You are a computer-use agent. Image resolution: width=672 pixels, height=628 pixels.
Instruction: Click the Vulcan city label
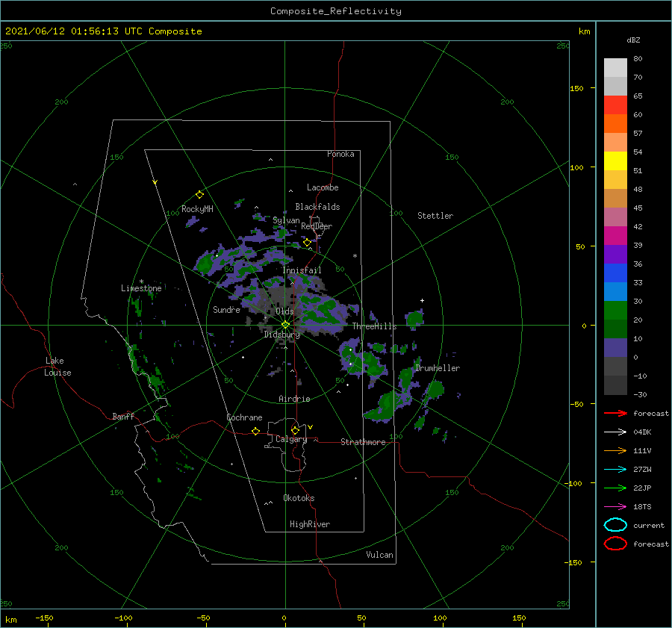380,555
